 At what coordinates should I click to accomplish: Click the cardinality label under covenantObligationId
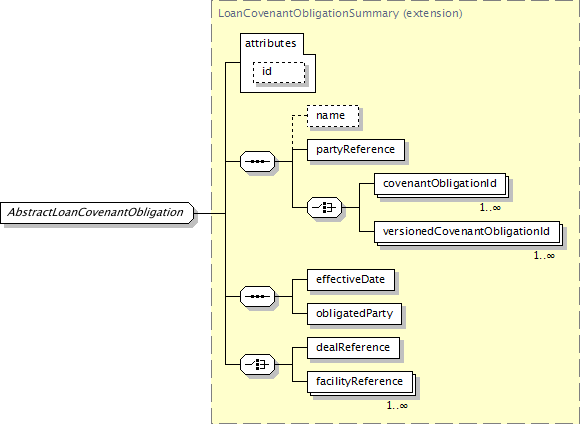tap(490, 208)
